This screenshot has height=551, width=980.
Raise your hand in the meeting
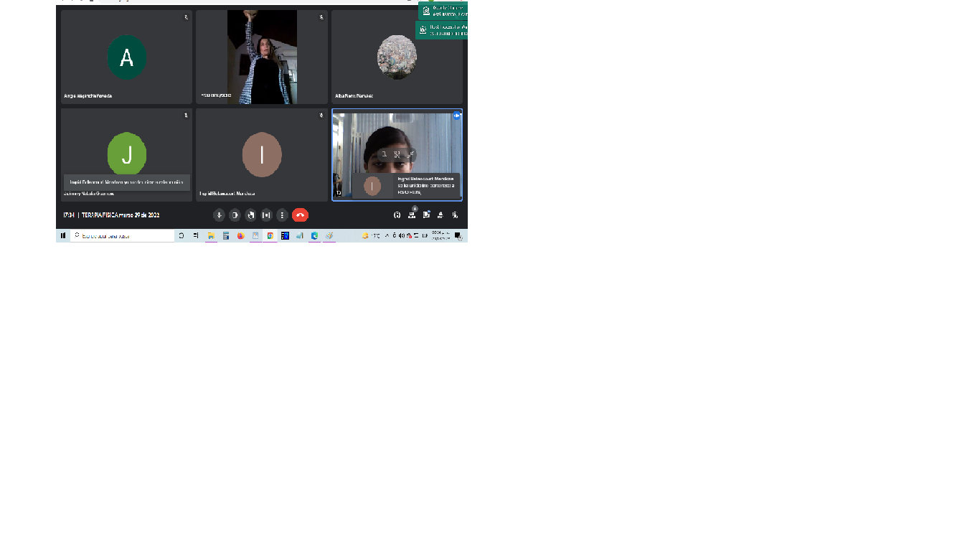[x=250, y=215]
